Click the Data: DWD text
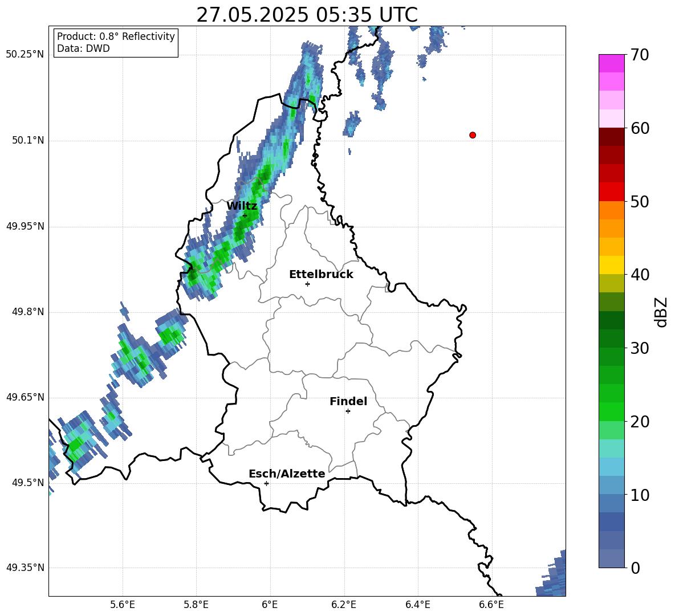Image resolution: width=675 pixels, height=616 pixels. point(83,48)
